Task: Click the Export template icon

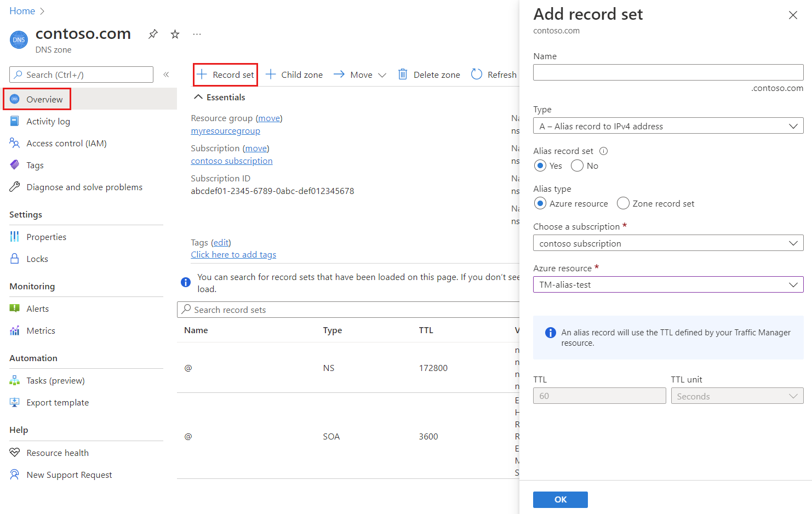Action: pos(15,402)
